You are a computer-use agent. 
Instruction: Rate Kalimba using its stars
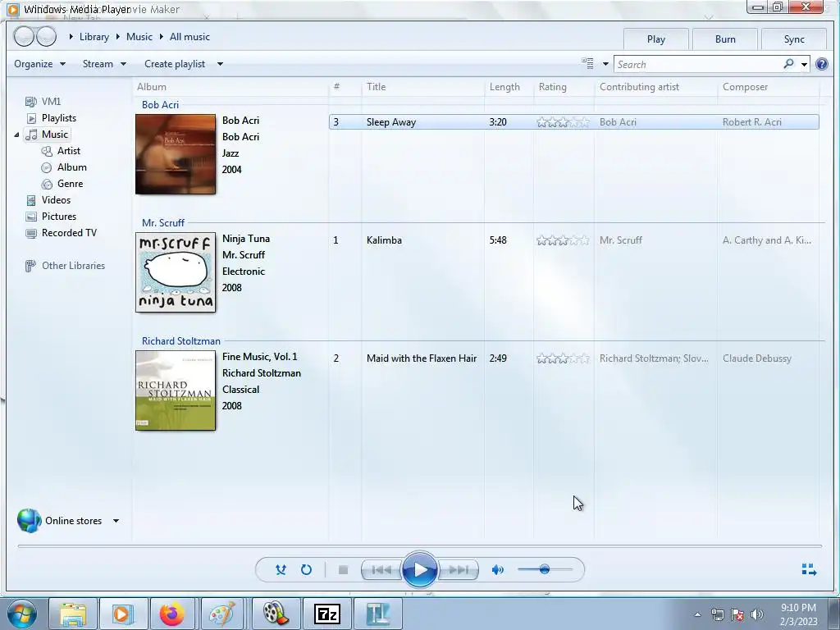pyautogui.click(x=563, y=240)
